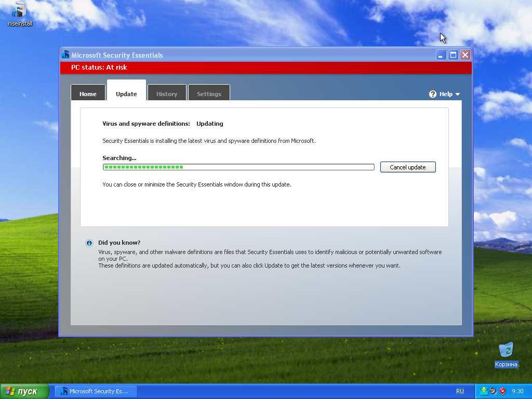This screenshot has width=532, height=399.
Task: Open the Settings tab
Action: (x=209, y=94)
